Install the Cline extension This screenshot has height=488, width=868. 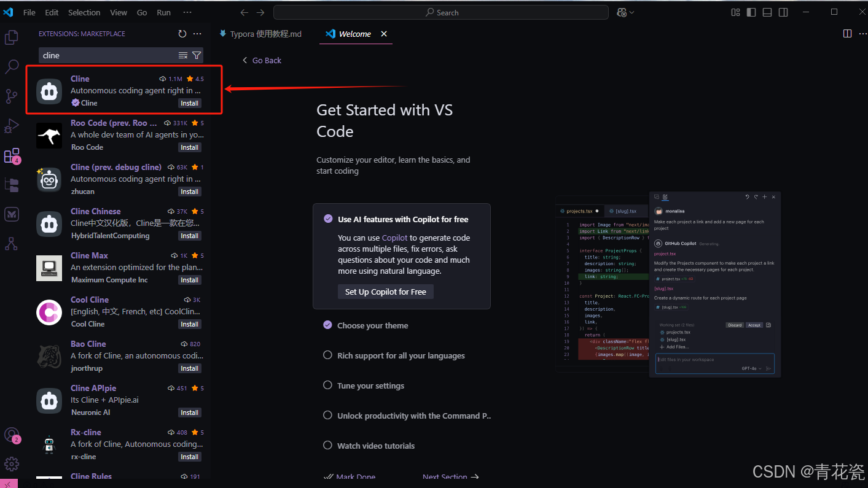point(190,103)
